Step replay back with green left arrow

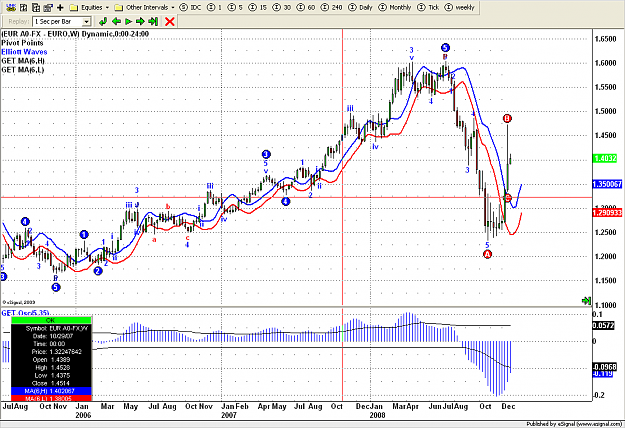click(116, 22)
